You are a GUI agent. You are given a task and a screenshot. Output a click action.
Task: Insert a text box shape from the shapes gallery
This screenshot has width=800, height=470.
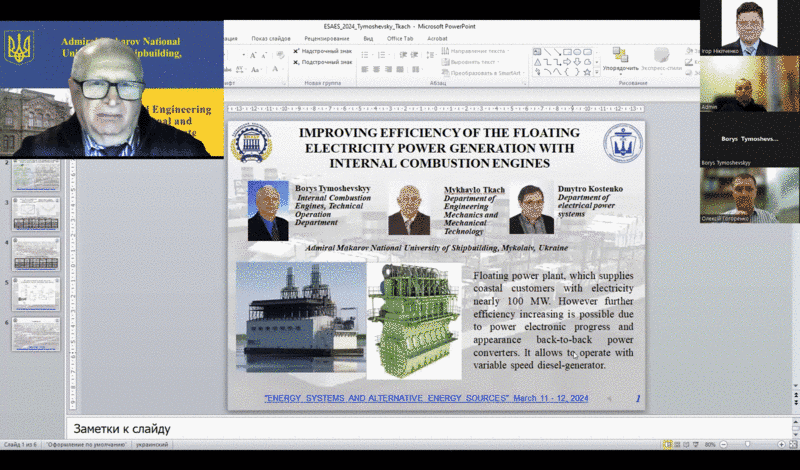tap(537, 52)
